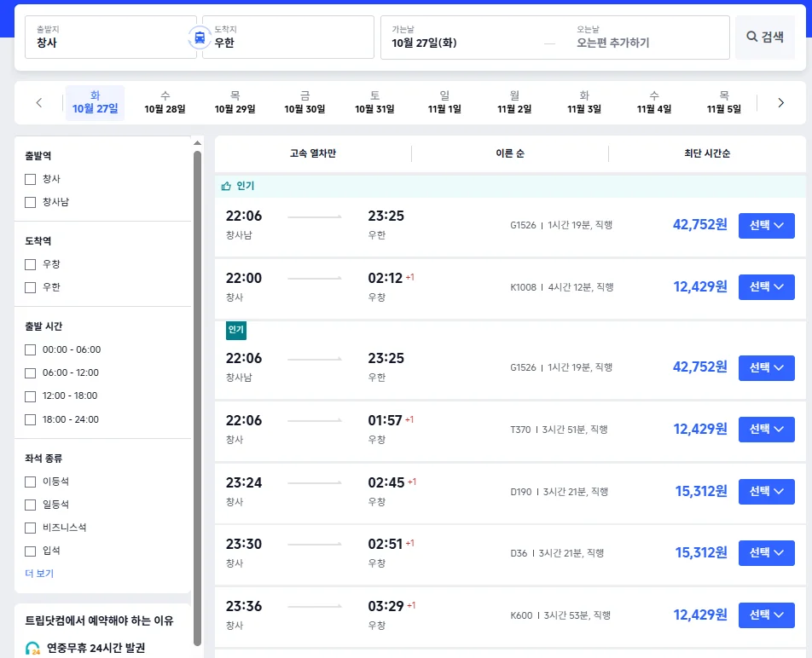The width and height of the screenshot is (812, 658).
Task: Open 더 보기 link under seat types
Action: coord(39,573)
